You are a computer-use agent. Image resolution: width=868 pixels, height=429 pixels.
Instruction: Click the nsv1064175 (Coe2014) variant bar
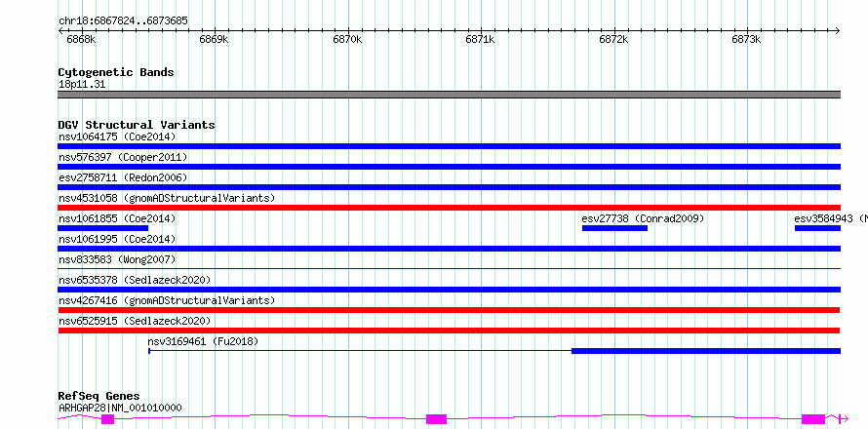pyautogui.click(x=449, y=146)
